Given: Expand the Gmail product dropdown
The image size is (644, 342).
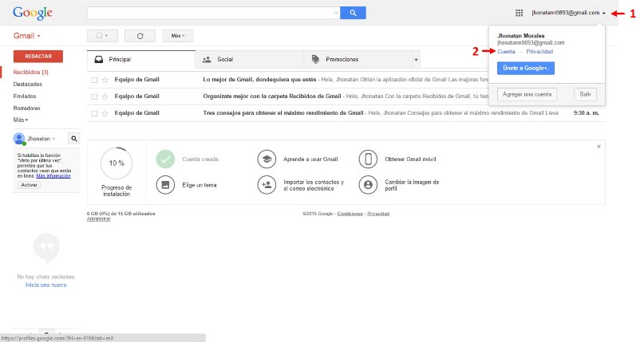Looking at the screenshot, I should 27,36.
